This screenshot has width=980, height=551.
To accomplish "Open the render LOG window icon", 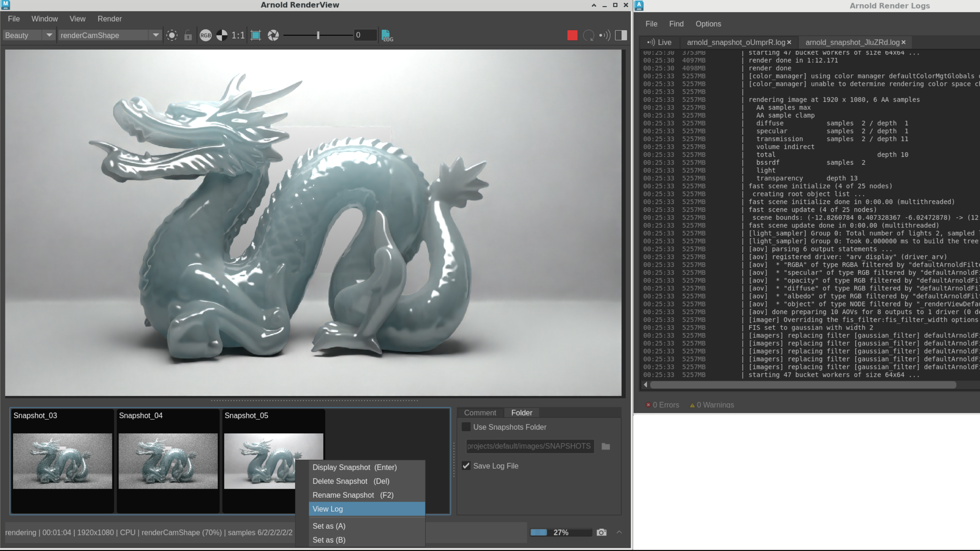I will tap(387, 35).
